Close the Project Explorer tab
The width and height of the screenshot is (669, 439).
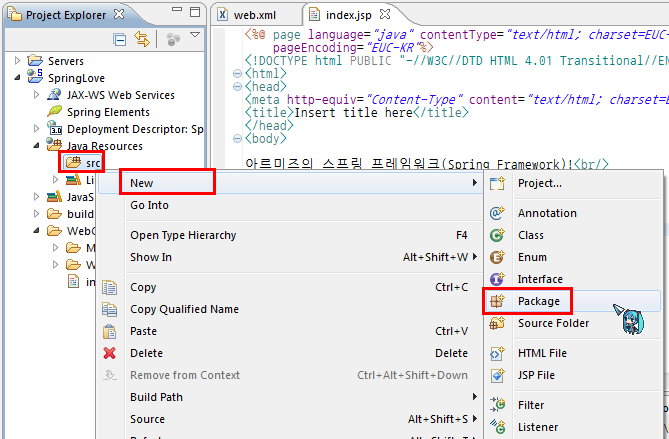[x=119, y=14]
